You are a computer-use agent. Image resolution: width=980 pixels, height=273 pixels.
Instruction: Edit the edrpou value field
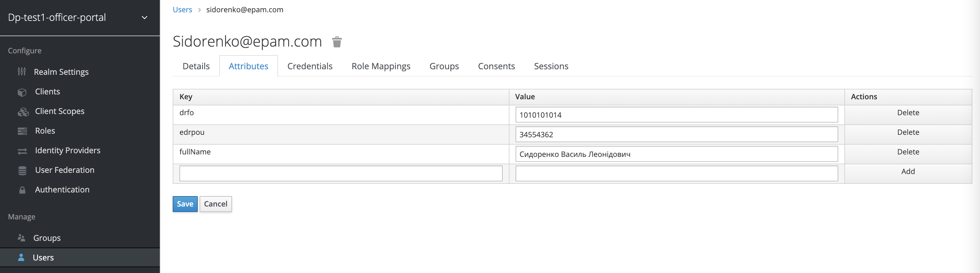[676, 135]
